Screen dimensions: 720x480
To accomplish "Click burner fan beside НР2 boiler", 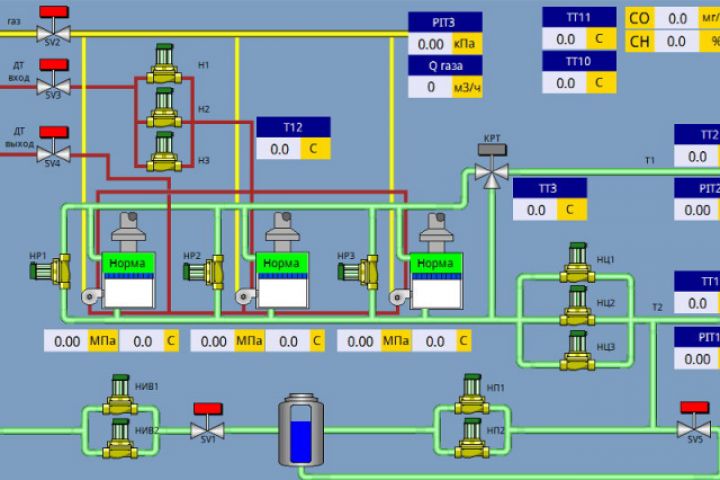I will (245, 296).
